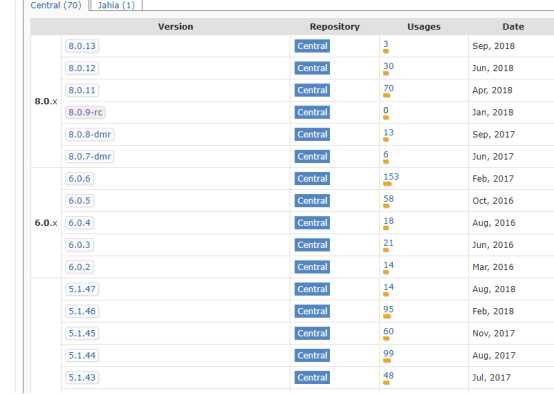Image resolution: width=554 pixels, height=394 pixels.
Task: Click Central badge in 5.1.44 row
Action: (x=312, y=355)
